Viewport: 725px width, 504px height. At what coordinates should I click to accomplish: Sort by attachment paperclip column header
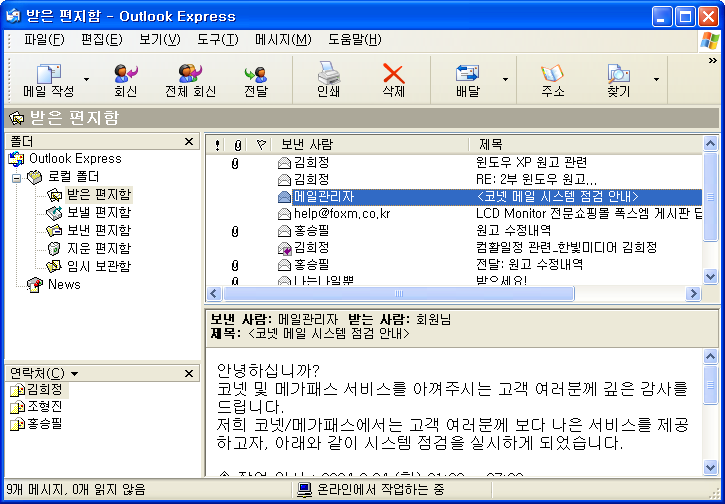point(238,145)
